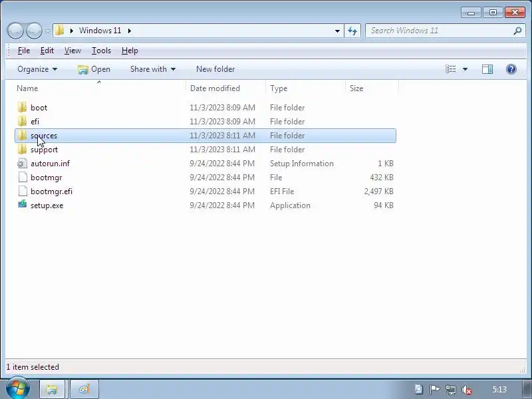Click Windows 11 in the address bar
532x399 pixels.
point(100,31)
